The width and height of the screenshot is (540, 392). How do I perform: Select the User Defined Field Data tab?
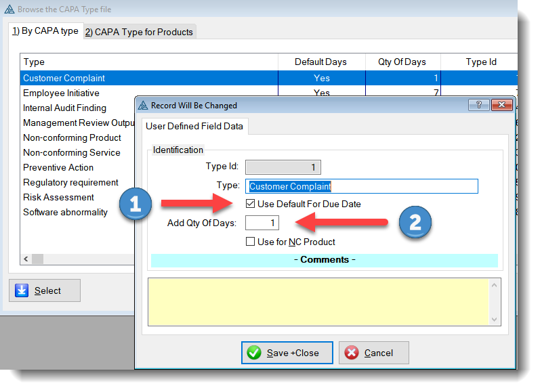click(194, 127)
